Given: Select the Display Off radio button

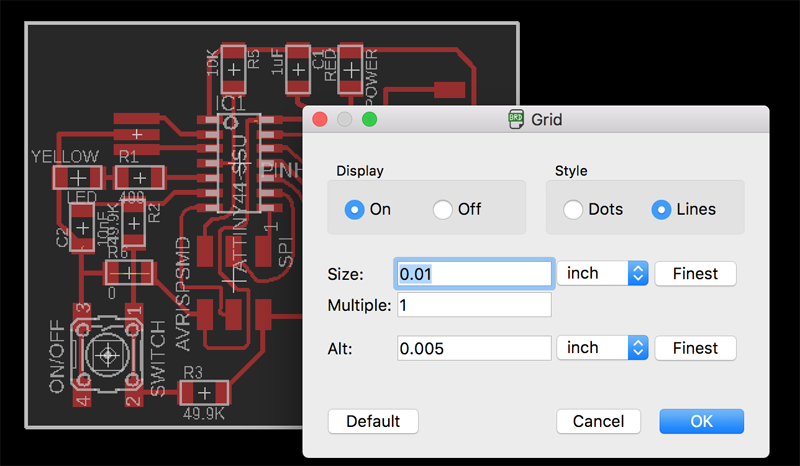Looking at the screenshot, I should click(442, 209).
